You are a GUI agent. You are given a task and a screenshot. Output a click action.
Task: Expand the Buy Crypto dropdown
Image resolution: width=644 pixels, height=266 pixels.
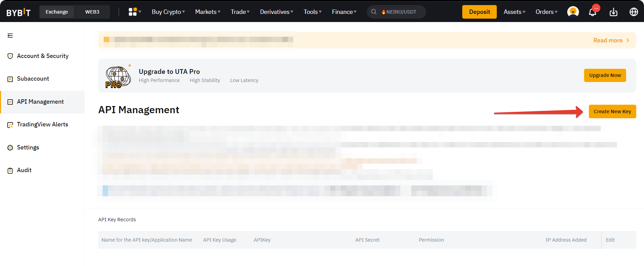click(168, 12)
